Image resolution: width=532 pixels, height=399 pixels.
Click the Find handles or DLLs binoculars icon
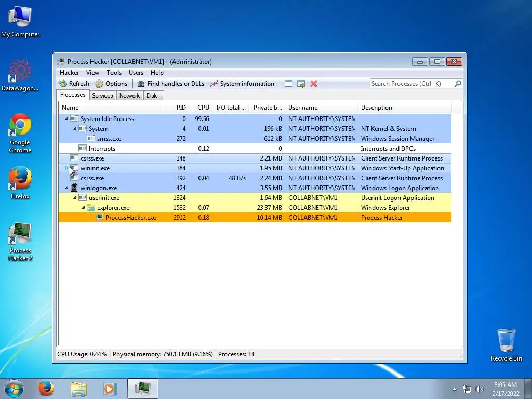click(x=141, y=84)
